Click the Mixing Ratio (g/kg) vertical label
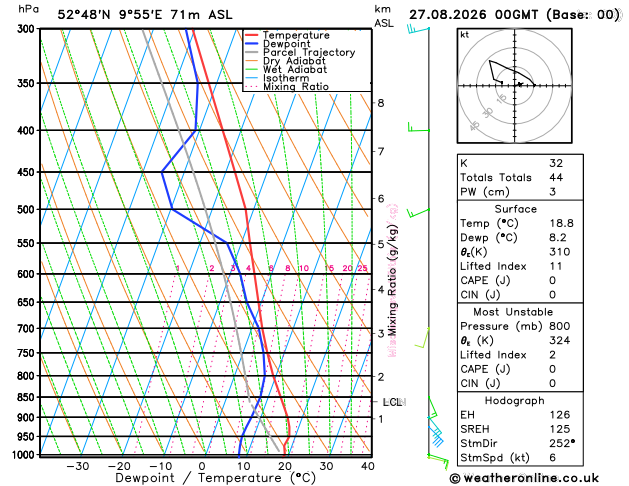This screenshot has width=629, height=486. point(393,280)
